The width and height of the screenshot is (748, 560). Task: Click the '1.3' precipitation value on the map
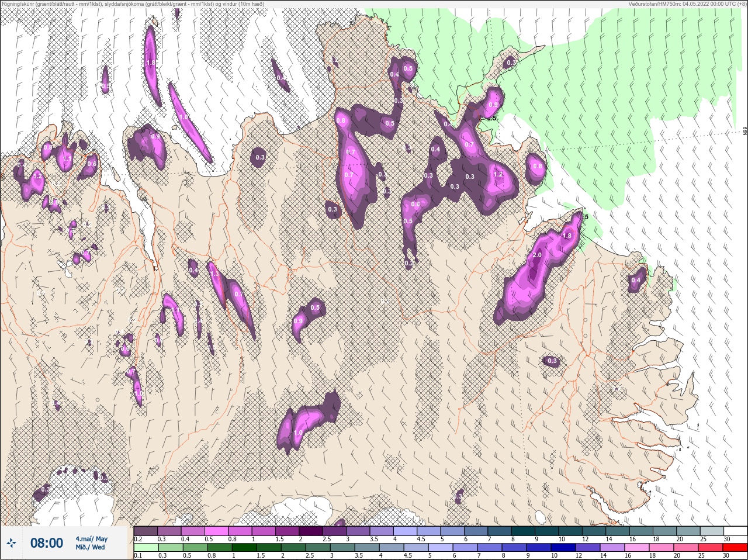(x=214, y=274)
